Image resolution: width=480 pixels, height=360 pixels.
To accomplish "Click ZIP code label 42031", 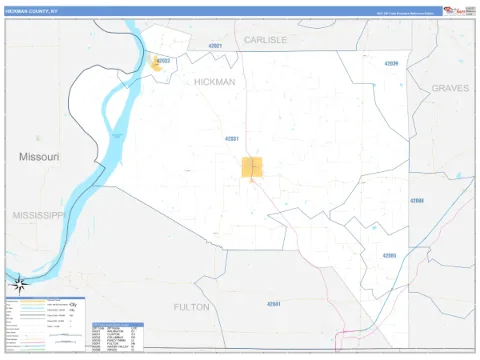I will tap(232, 139).
